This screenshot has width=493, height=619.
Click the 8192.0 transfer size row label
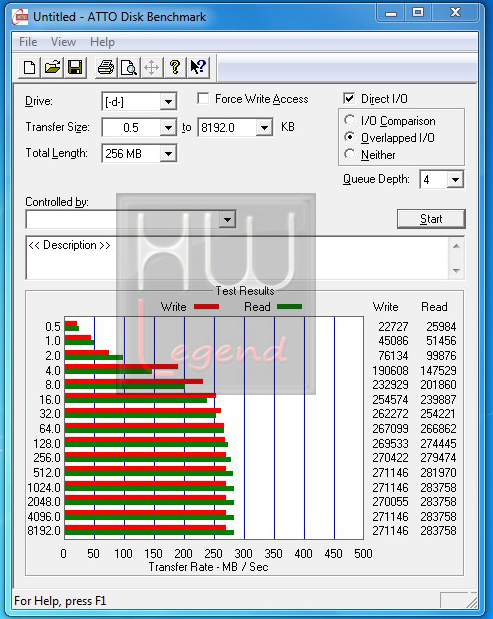click(x=44, y=530)
